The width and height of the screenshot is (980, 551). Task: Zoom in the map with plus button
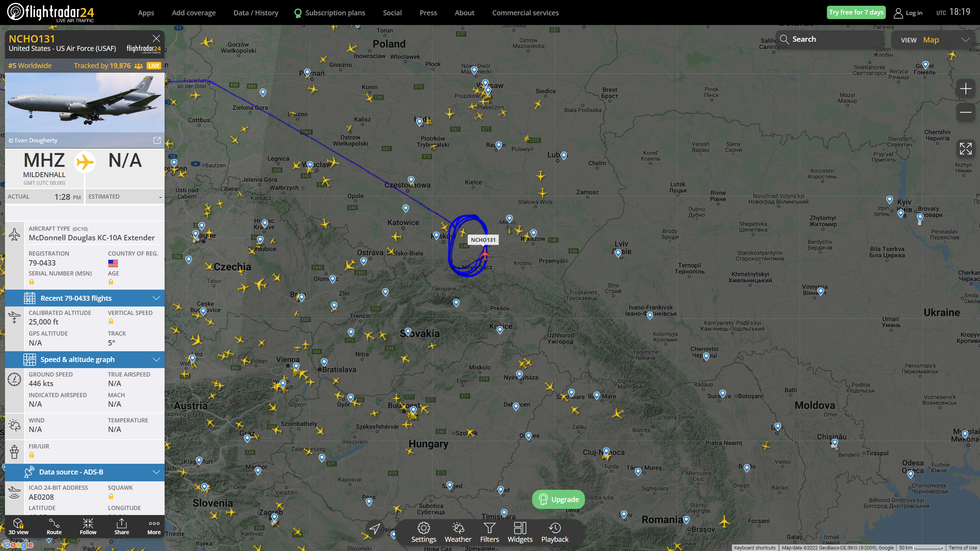[965, 89]
